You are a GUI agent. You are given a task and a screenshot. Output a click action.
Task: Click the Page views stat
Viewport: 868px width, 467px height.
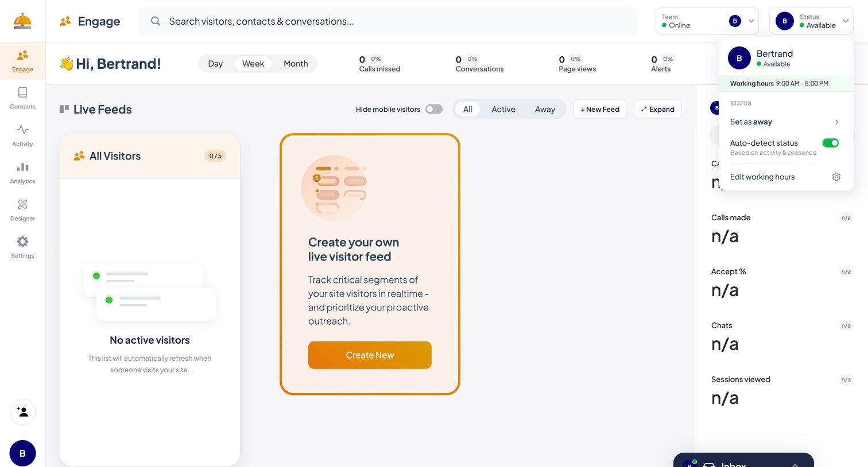coord(577,64)
